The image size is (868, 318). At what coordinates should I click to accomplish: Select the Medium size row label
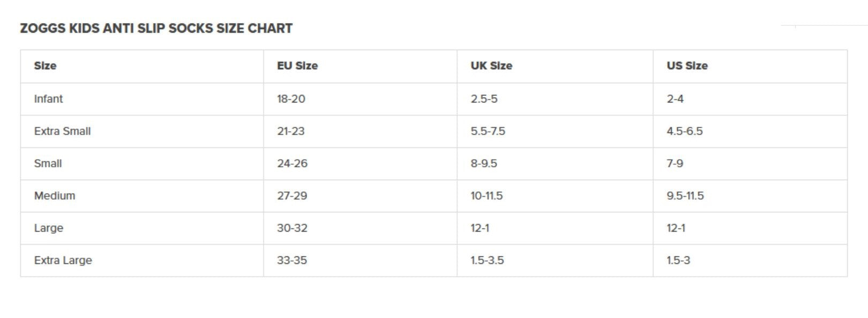tap(55, 196)
